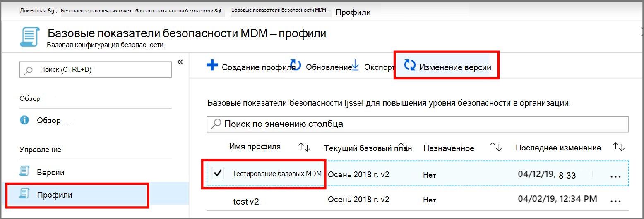Screen dimensions: 644x219
Task: Open the test v2 profile name
Action: (246, 201)
